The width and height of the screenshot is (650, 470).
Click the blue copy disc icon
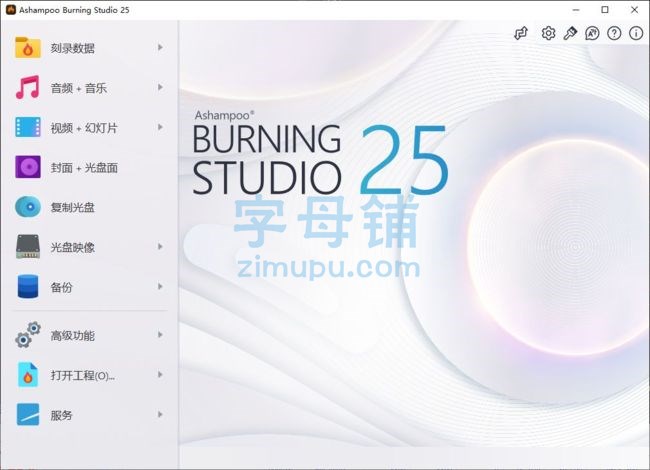(28, 207)
